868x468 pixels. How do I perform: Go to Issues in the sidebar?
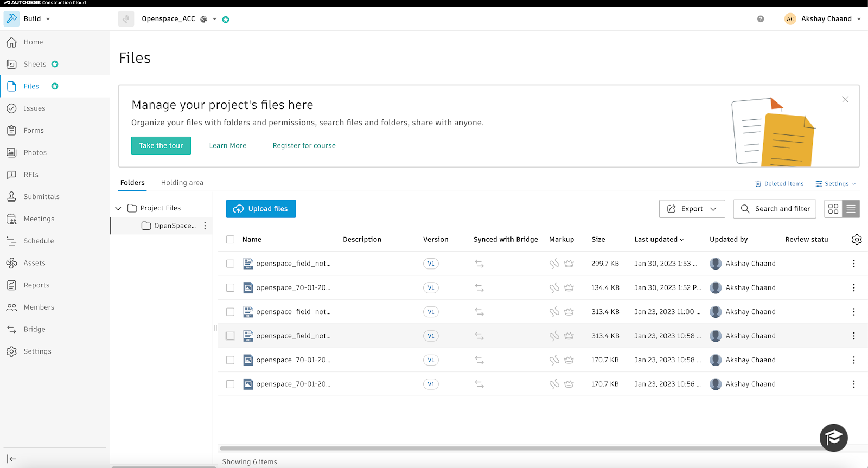34,108
